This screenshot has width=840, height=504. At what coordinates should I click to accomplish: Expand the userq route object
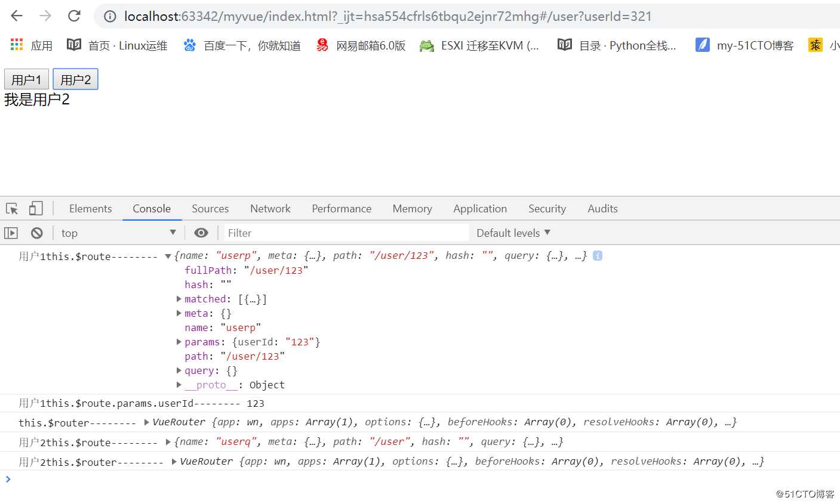(x=168, y=442)
